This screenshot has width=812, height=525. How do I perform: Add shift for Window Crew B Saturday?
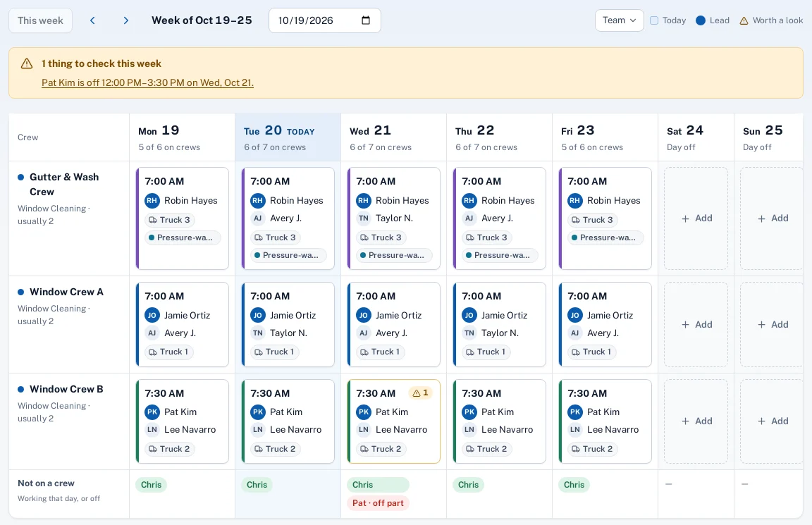tap(696, 421)
